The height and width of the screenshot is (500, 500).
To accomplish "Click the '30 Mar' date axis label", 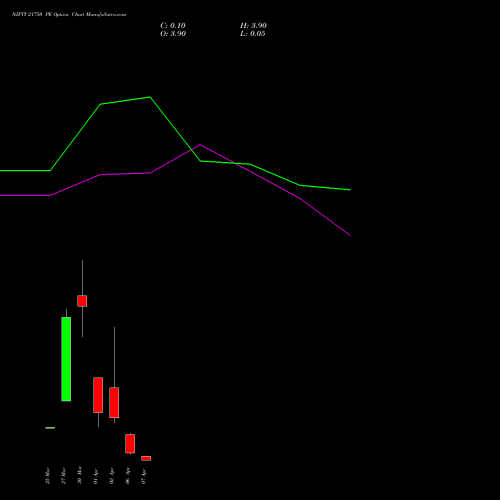I will (x=79, y=476).
